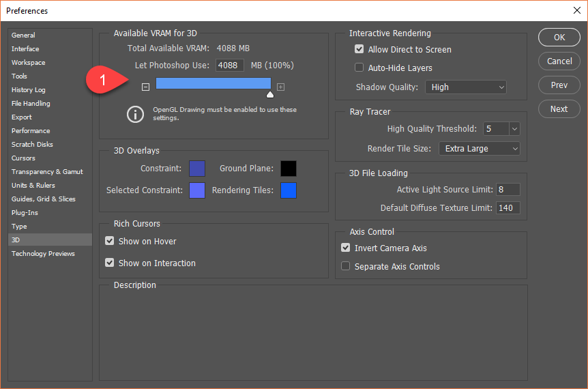
Task: Click the Default Diffuse Texture Limit field
Action: coord(508,208)
